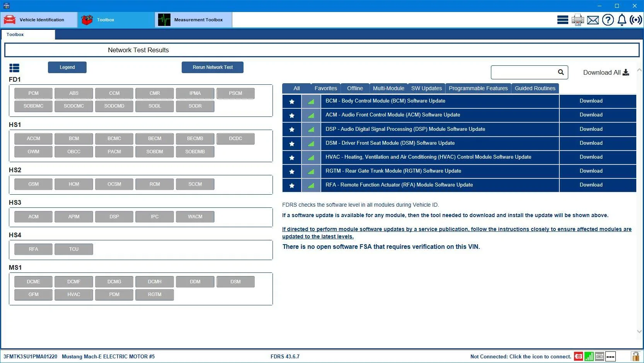Screen dimensions: 644x363
Task: Toggle favorite star for BCM software update
Action: [292, 101]
